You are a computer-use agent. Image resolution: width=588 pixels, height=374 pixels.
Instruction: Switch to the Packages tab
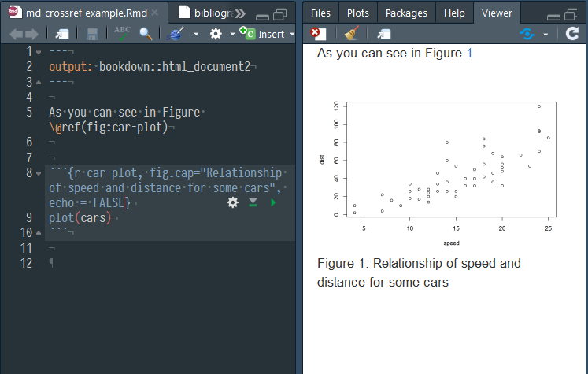(x=407, y=13)
